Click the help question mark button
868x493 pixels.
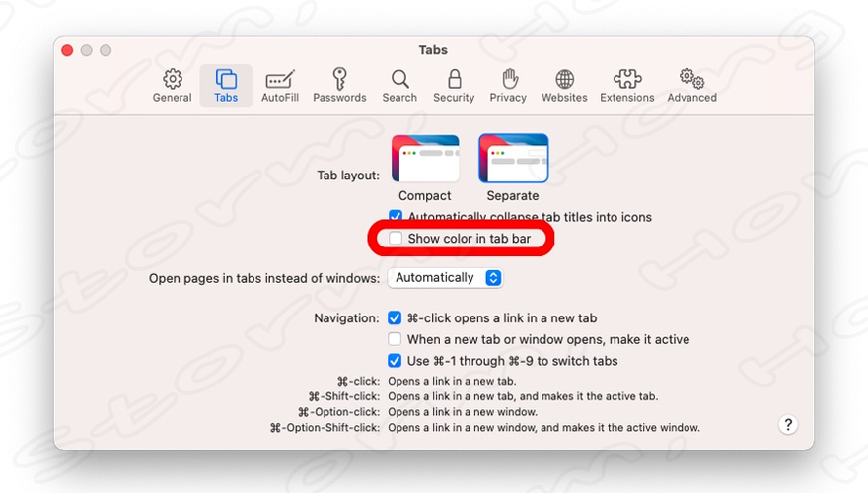click(788, 424)
